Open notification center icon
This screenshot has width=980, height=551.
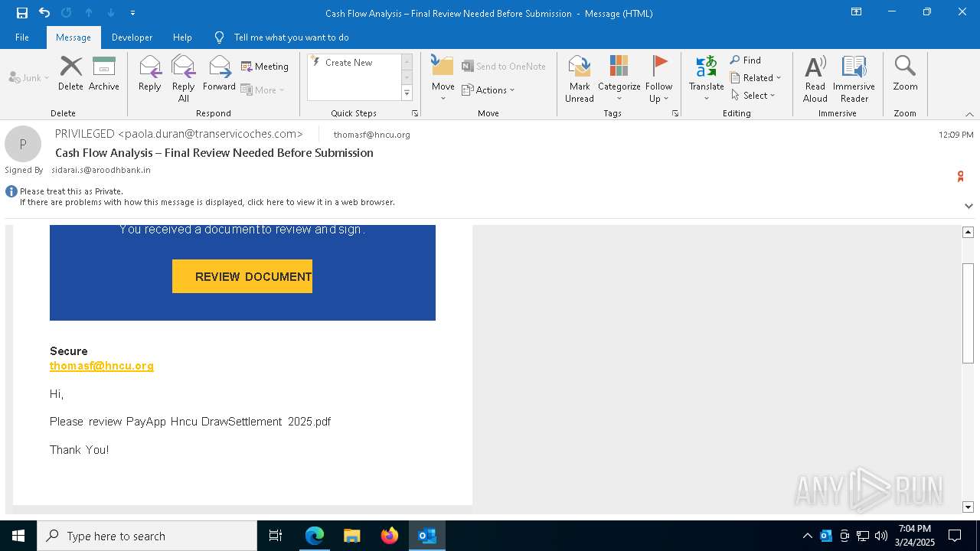pos(955,536)
